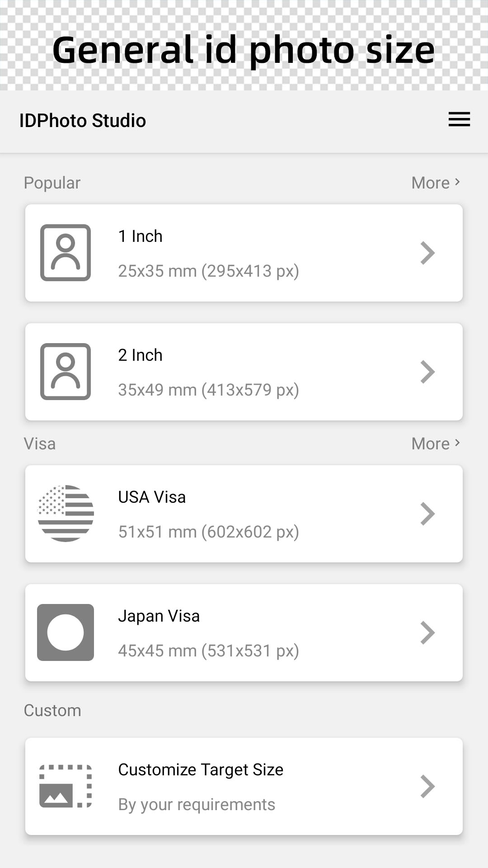Screen dimensions: 488x868
Task: Choose the Japan Visa title text
Action: pyautogui.click(x=159, y=616)
